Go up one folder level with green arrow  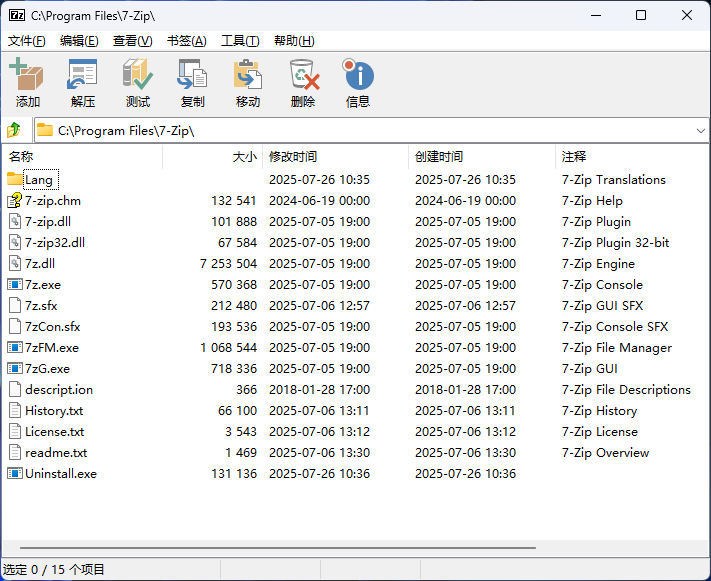tap(14, 130)
